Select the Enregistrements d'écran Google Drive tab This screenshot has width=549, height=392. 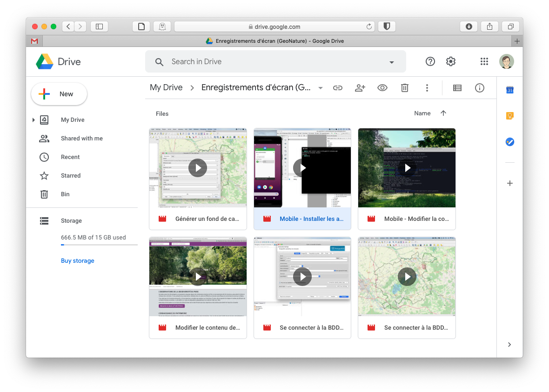click(x=277, y=41)
